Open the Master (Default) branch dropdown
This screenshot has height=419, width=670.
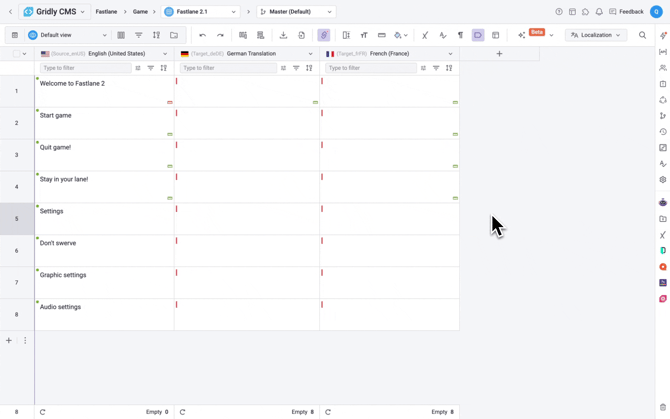[x=296, y=12]
